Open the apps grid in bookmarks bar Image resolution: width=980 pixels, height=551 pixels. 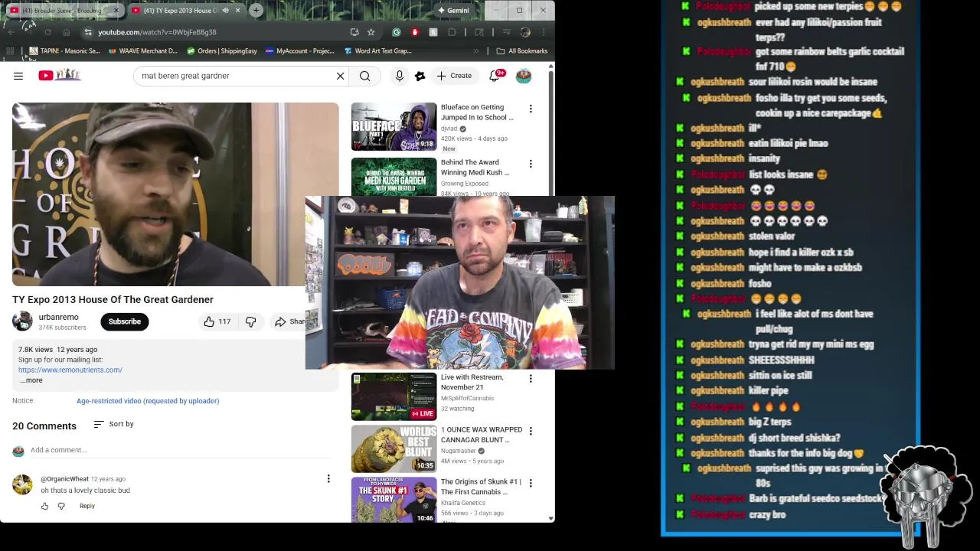pyautogui.click(x=11, y=51)
